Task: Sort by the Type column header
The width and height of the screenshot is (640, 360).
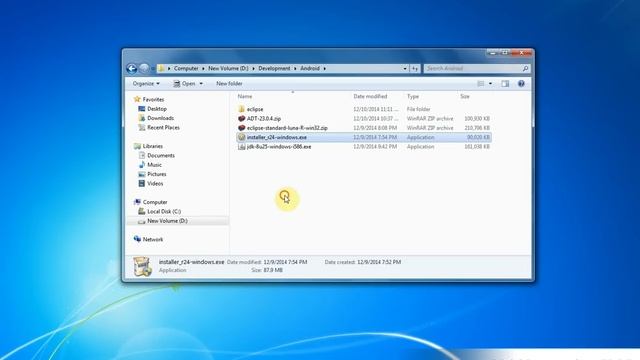Action: [413, 96]
